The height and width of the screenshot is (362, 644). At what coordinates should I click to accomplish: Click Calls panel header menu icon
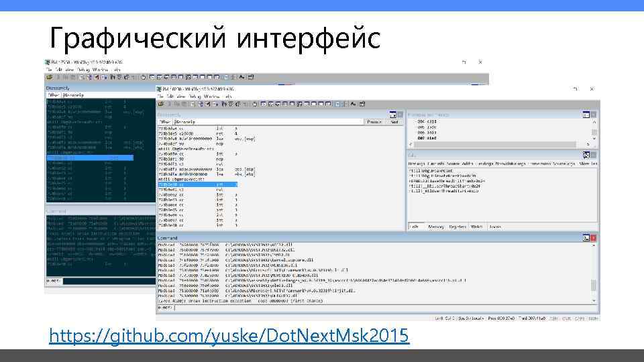[586, 155]
